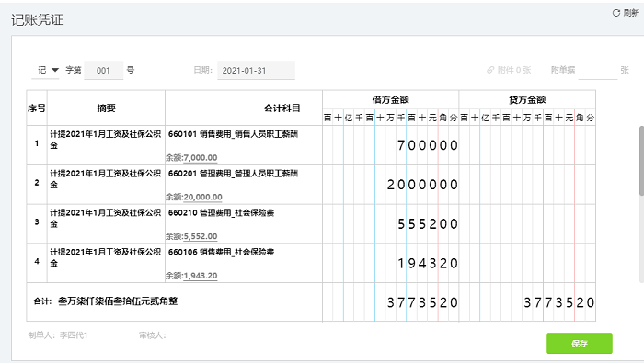Select account 660210 管理费用_社会保险费
644x363 pixels.
coord(221,213)
